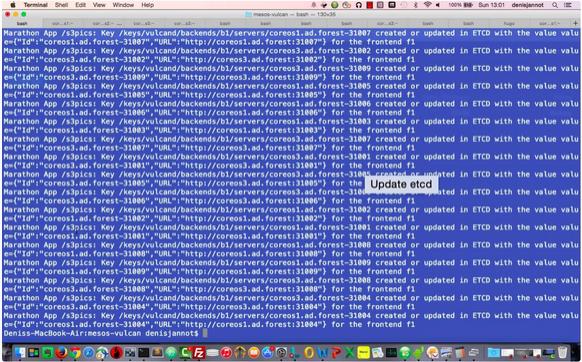Click the Update etcd tooltip label
The image size is (582, 362).
(x=401, y=184)
